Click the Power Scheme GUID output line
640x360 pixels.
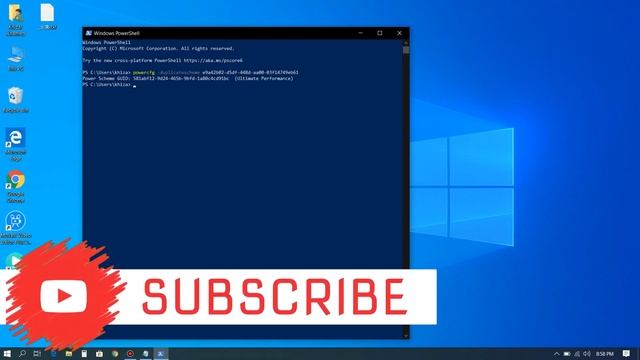[x=188, y=78]
